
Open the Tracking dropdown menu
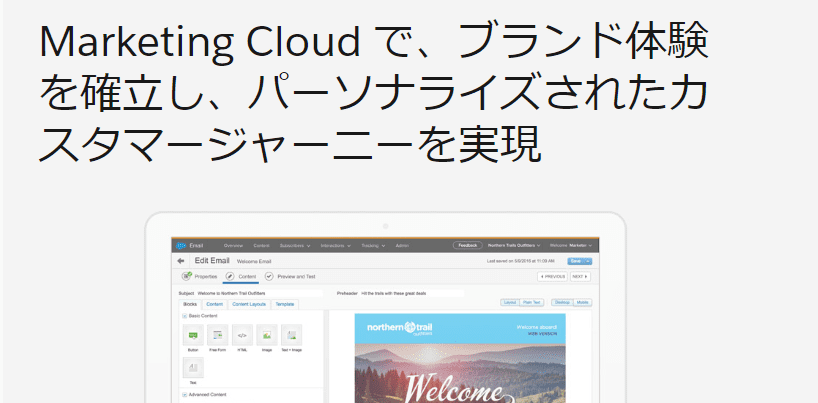[x=373, y=245]
